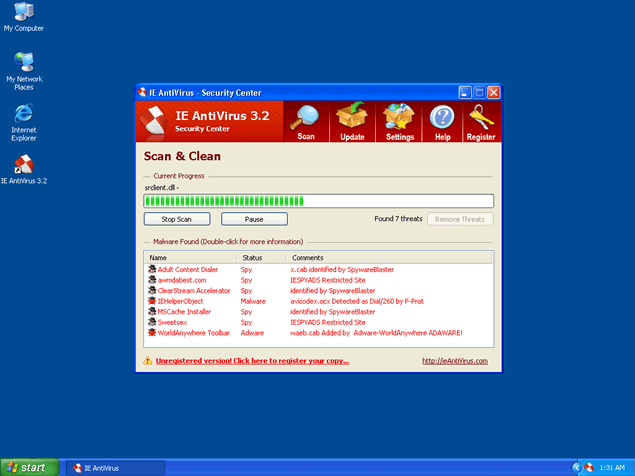Click the Update box icon
The height and width of the screenshot is (476, 635).
pos(352,119)
